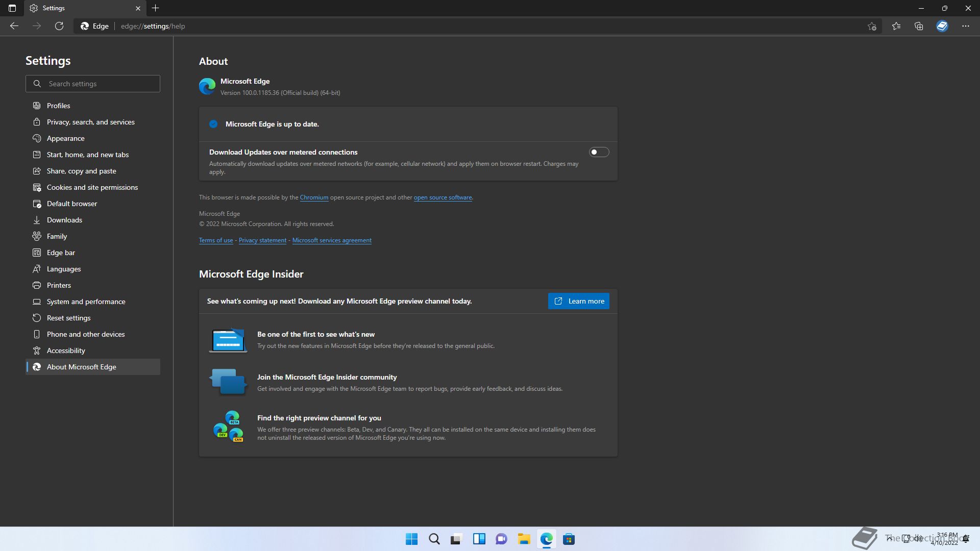Click the browser back arrow

click(14, 26)
